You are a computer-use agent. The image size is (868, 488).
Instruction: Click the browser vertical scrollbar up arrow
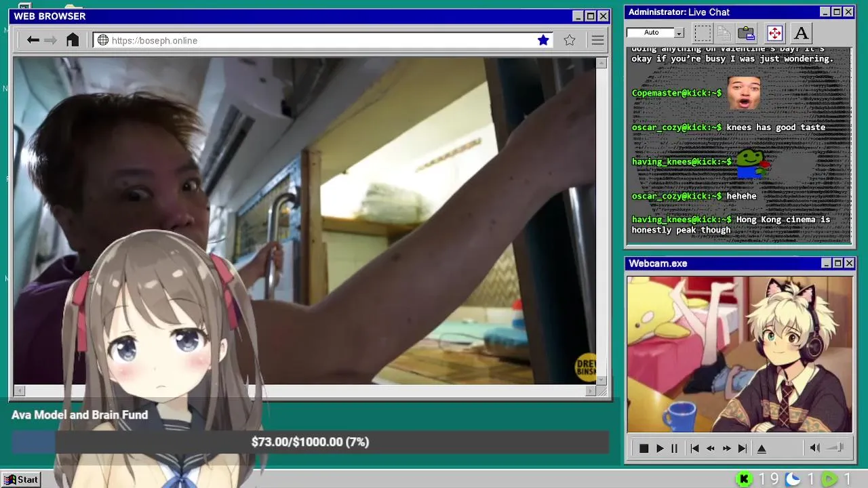click(x=601, y=63)
